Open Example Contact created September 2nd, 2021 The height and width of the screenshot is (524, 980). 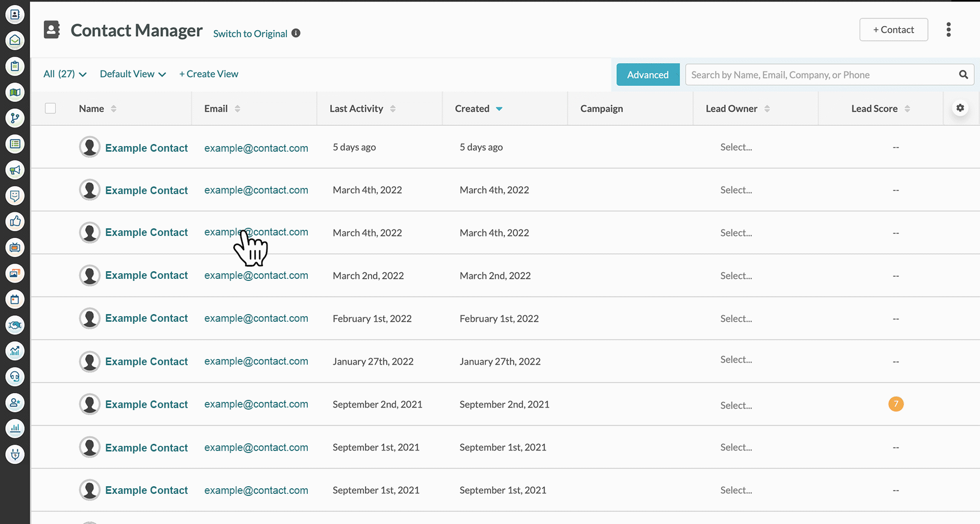[x=146, y=404]
